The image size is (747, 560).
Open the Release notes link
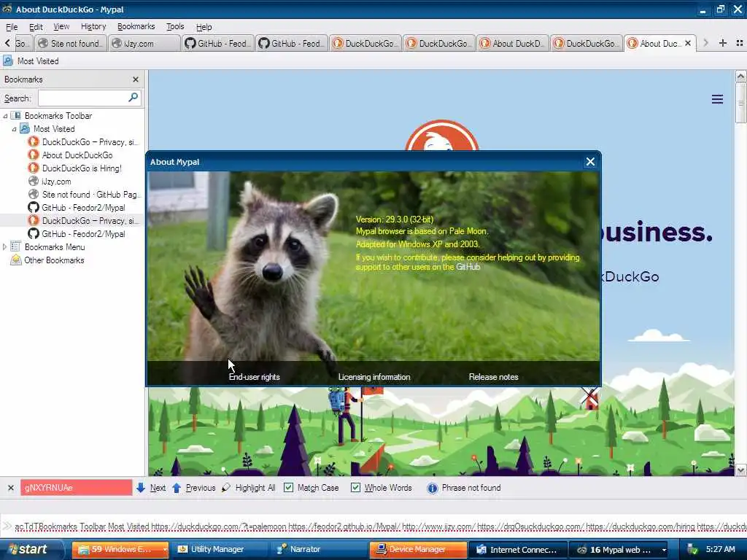click(493, 377)
